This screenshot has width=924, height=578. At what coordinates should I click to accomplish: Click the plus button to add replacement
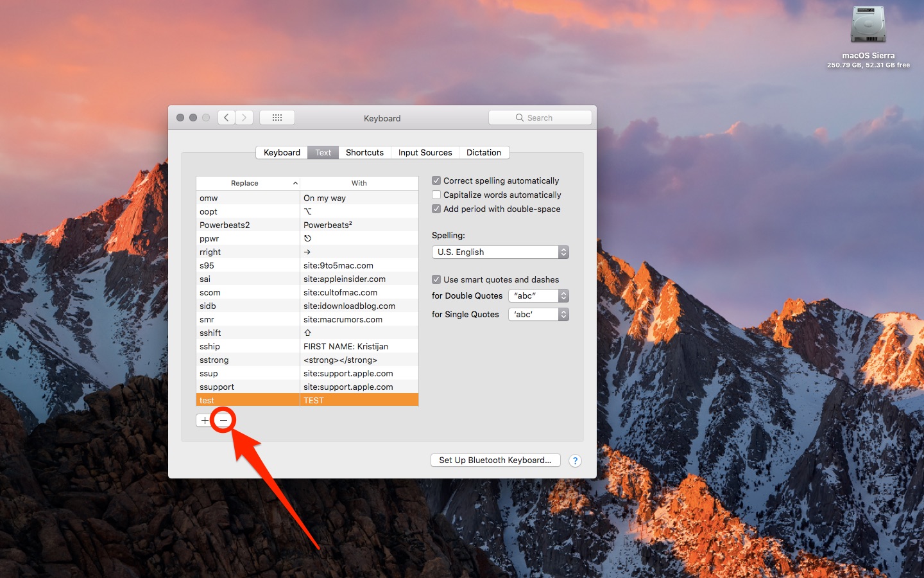click(x=204, y=420)
